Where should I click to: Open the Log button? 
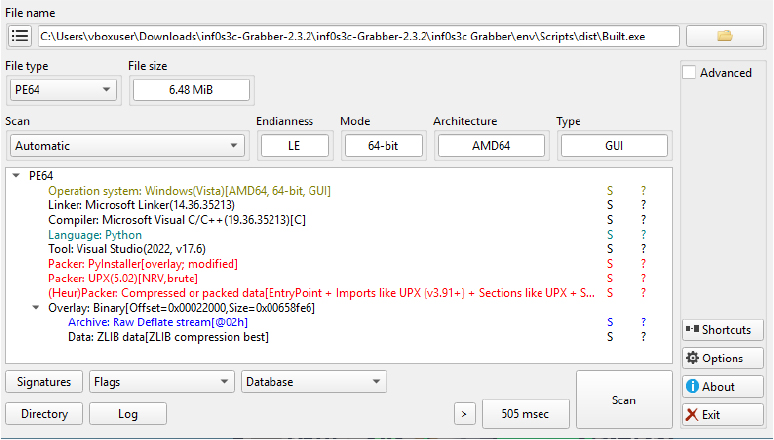(128, 414)
